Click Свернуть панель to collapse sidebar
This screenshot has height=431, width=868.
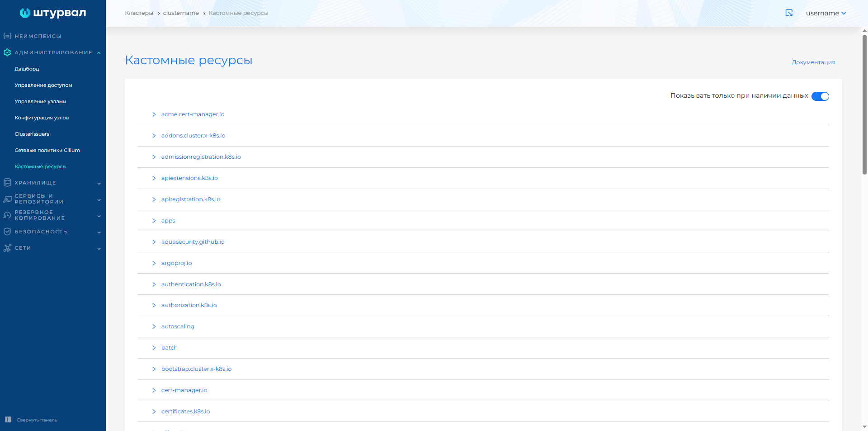(37, 420)
